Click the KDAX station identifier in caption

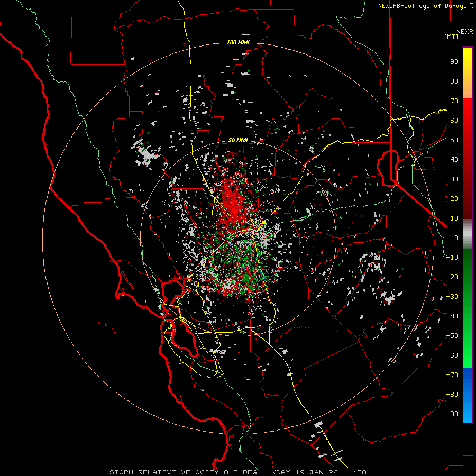tap(280, 472)
